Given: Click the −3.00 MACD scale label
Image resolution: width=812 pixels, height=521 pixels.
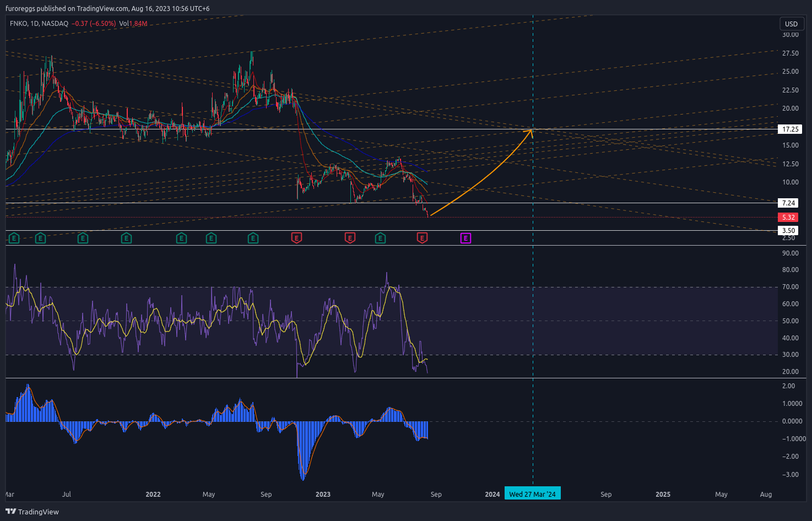Looking at the screenshot, I should click(790, 475).
